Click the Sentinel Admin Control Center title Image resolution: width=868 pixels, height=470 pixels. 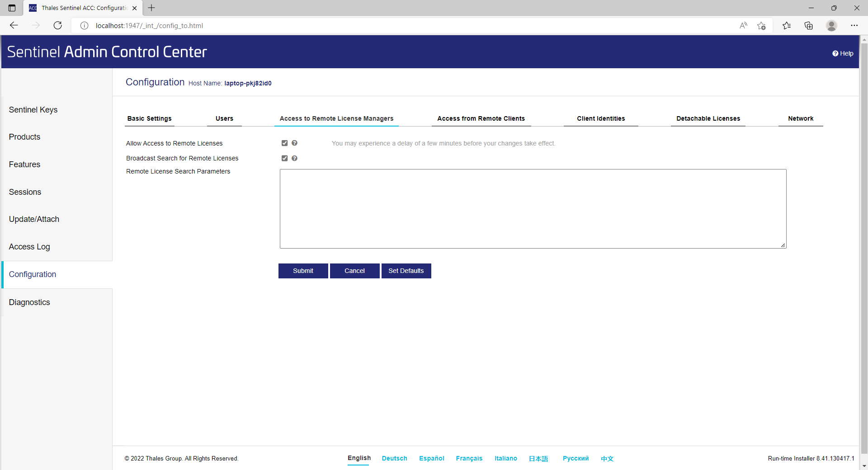107,52
